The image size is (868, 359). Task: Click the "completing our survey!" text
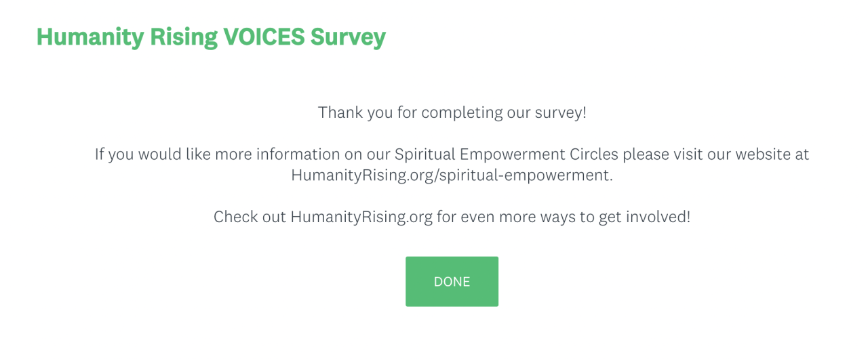coord(503,112)
